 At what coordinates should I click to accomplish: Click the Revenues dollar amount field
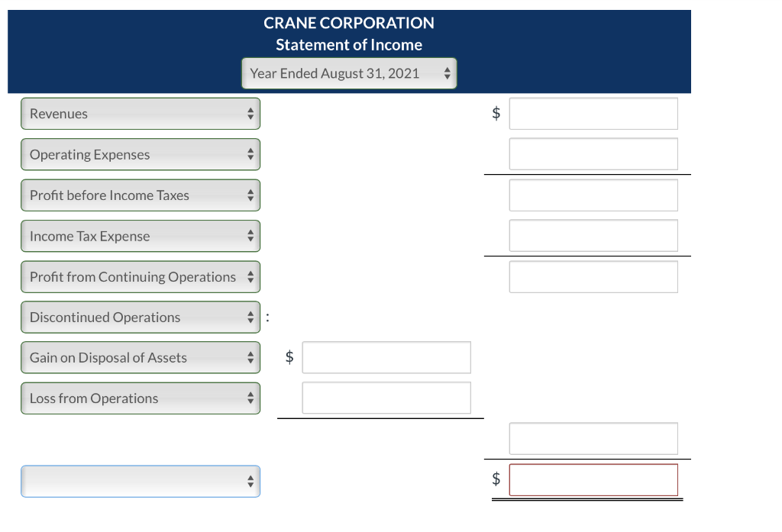593,113
